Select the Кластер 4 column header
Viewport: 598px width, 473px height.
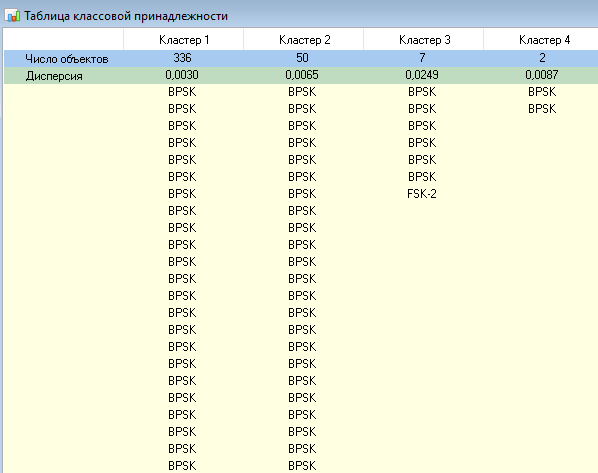[541, 40]
